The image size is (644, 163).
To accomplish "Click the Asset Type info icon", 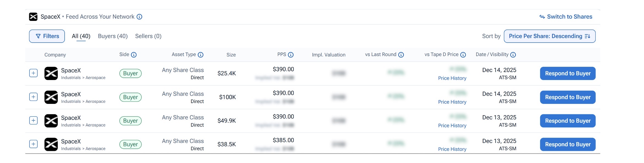I will [201, 55].
